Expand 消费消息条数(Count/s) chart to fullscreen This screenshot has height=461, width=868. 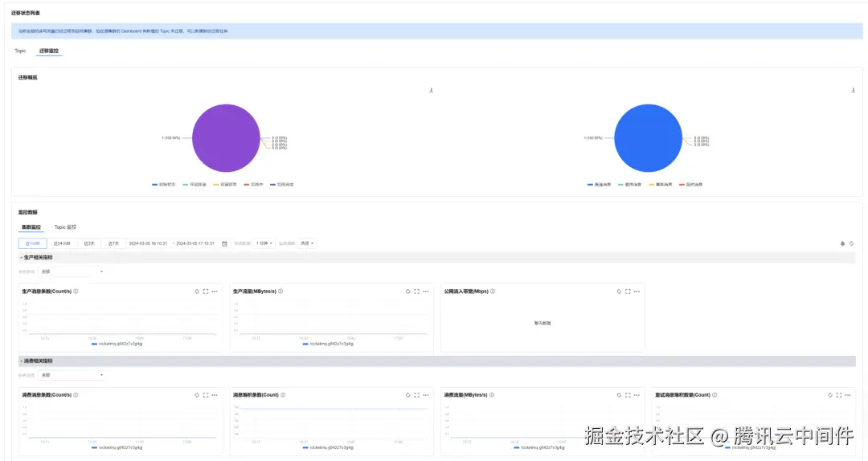click(206, 395)
